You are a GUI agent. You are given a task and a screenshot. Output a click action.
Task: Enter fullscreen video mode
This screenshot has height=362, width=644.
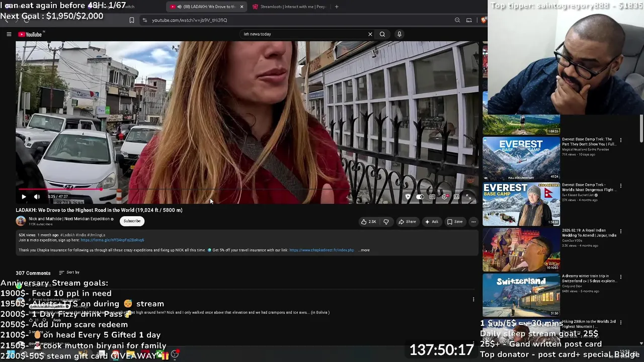[x=468, y=197]
